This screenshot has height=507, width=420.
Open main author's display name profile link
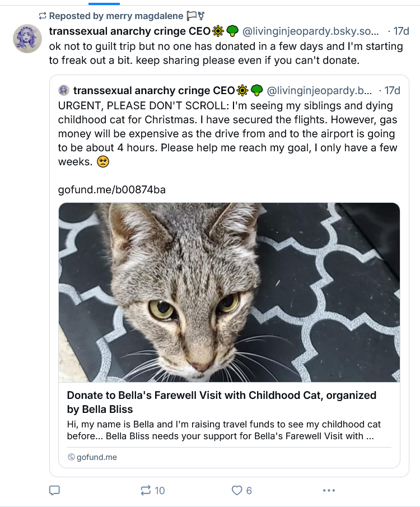pyautogui.click(x=129, y=31)
